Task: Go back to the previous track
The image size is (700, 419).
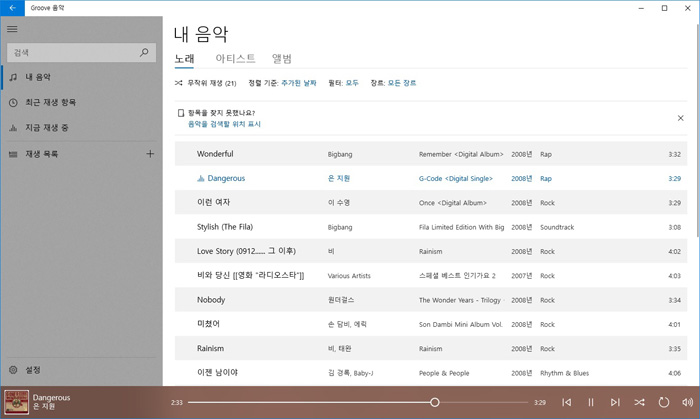Action: [566, 402]
